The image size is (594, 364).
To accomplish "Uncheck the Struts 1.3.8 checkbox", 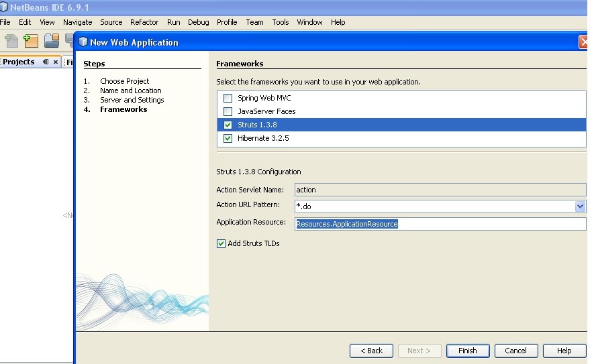I will [228, 125].
